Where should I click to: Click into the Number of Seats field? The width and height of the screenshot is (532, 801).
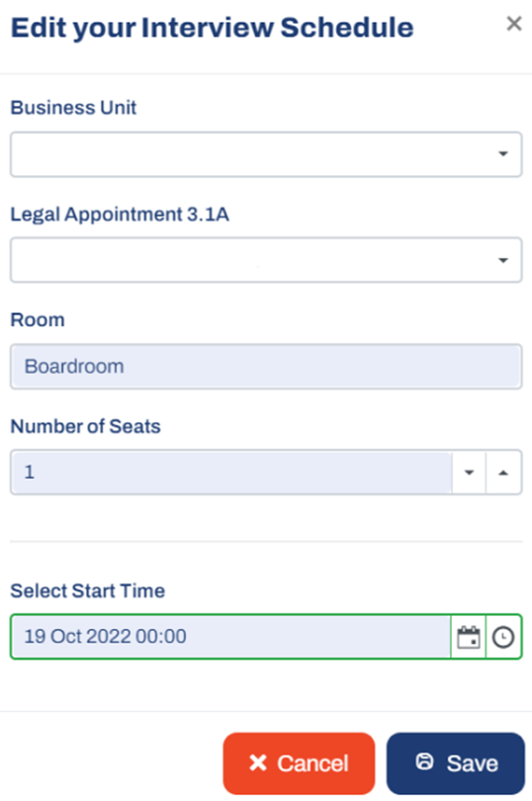(231, 472)
